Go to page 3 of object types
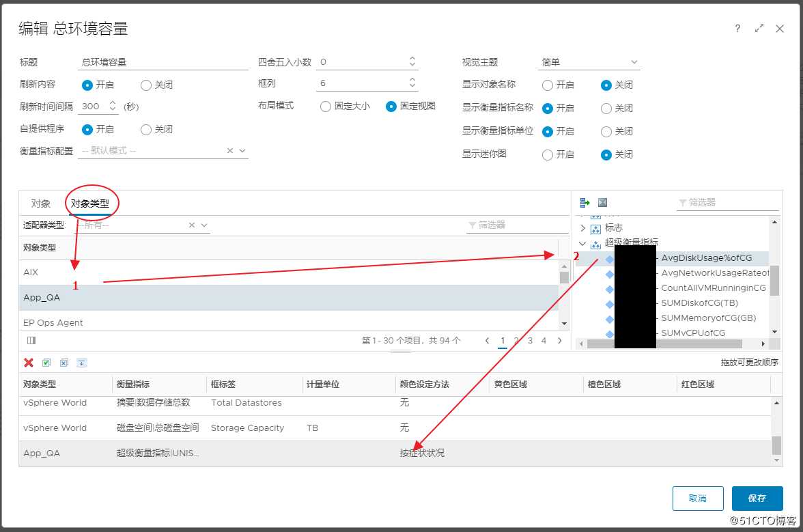Screen dimensions: 803x532 [530, 341]
